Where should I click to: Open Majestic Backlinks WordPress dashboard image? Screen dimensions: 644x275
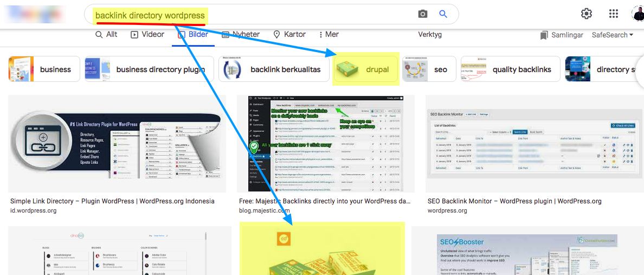pos(326,144)
